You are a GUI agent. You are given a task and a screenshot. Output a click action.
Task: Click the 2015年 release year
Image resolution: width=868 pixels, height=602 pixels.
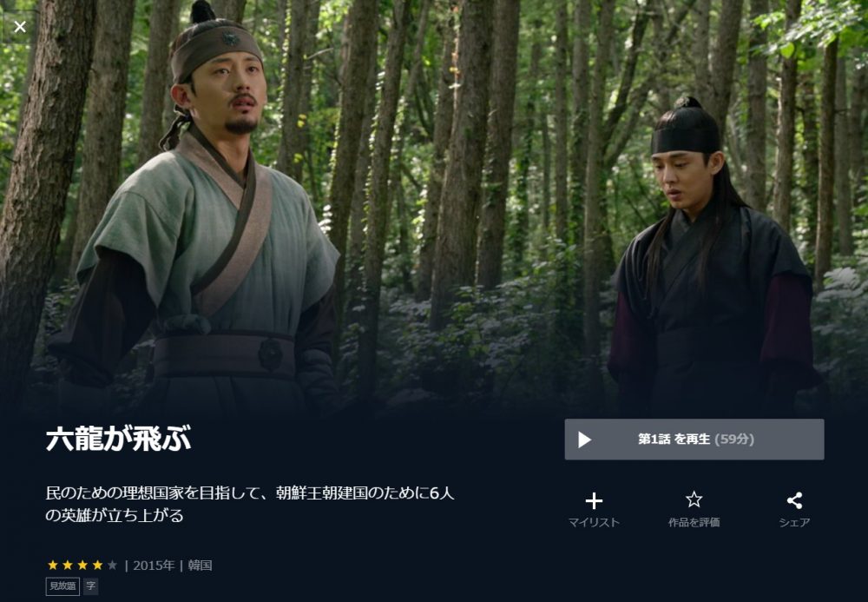click(154, 566)
